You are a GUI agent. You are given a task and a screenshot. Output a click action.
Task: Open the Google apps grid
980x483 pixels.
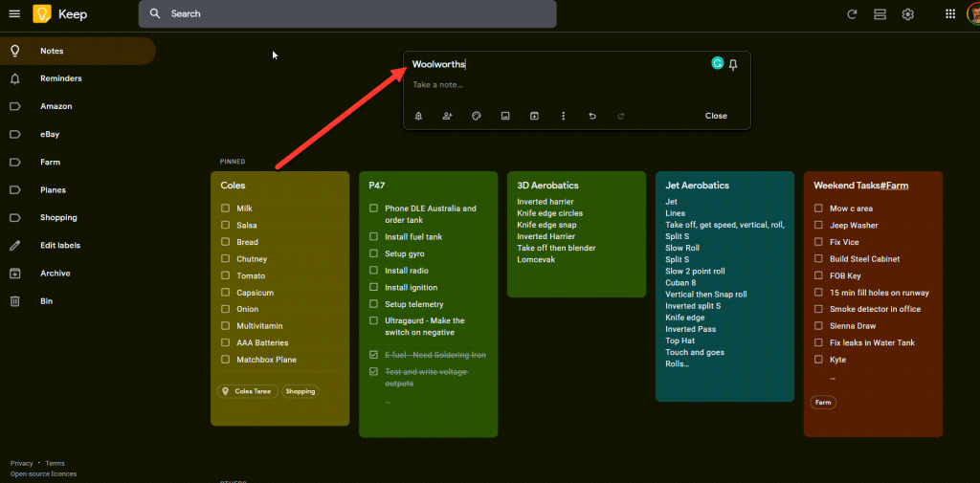click(950, 13)
